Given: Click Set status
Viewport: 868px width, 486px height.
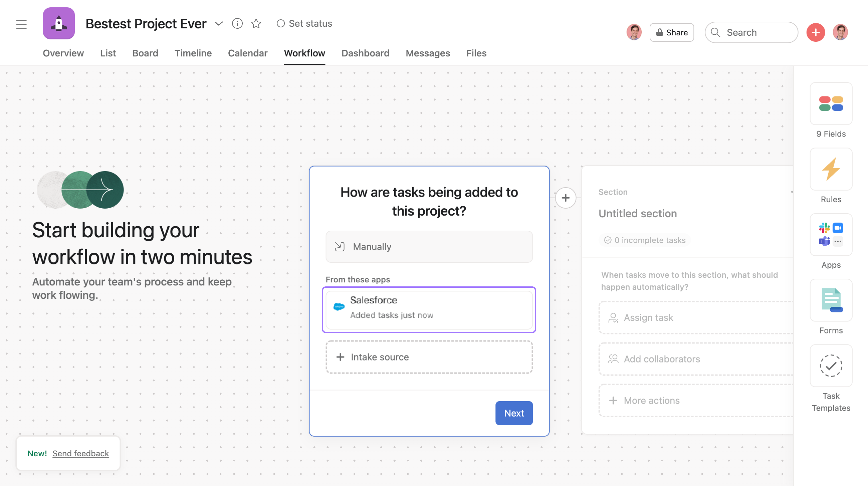Looking at the screenshot, I should pos(304,24).
